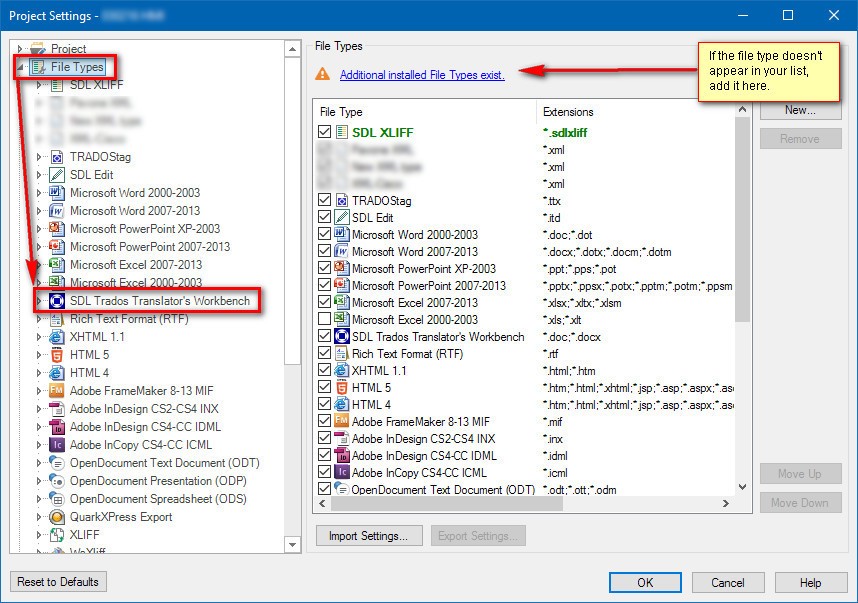Viewport: 858px width, 603px height.
Task: Click Adobe FrameMaker 8-13 MIF icon in tree
Action: [x=56, y=391]
